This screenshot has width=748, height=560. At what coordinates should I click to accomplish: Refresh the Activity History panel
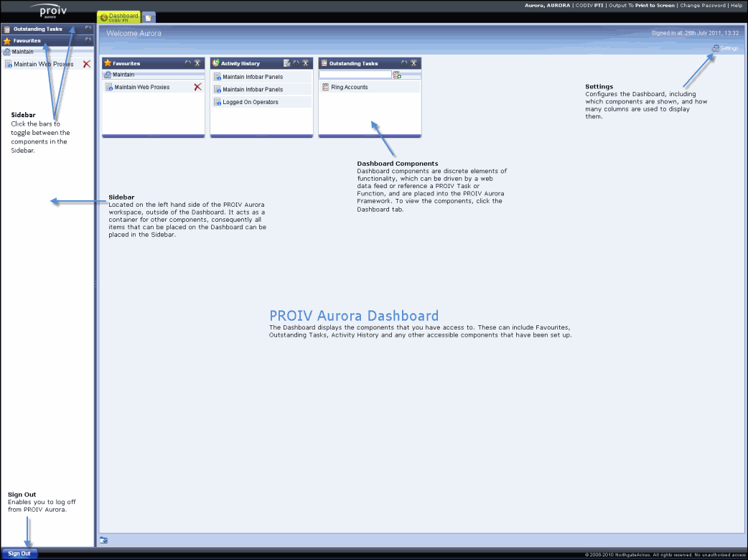tap(296, 63)
